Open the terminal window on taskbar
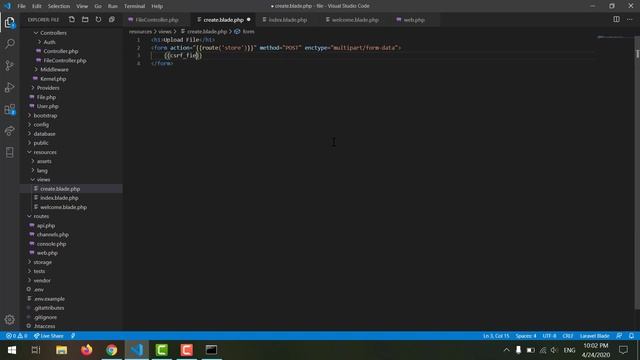Viewport: 640px width, 360px height. click(x=211, y=350)
